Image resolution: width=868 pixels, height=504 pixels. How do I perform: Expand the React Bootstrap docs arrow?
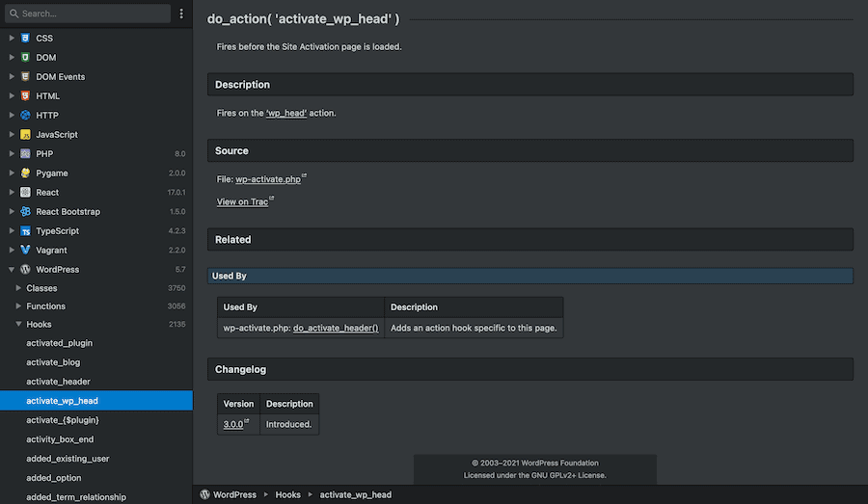tap(11, 212)
